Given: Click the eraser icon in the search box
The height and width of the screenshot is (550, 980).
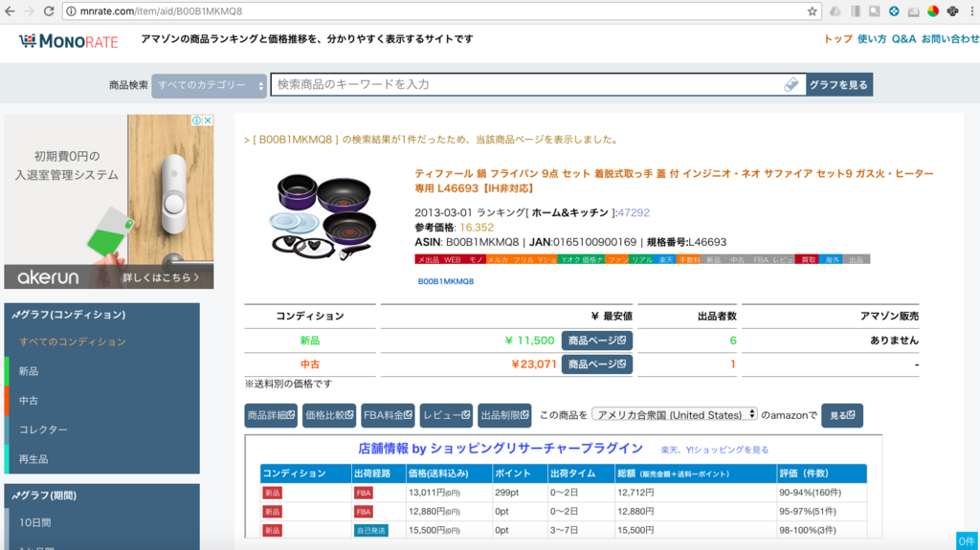Looking at the screenshot, I should tap(791, 84).
